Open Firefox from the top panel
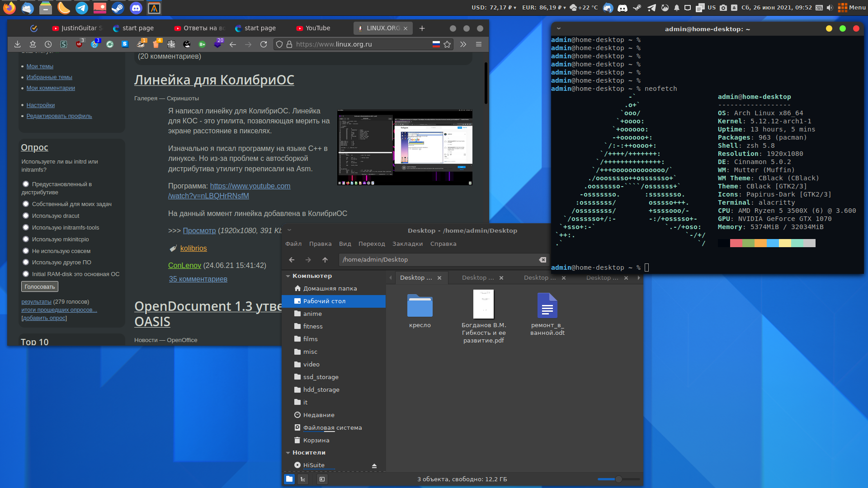868x488 pixels. tap(9, 8)
